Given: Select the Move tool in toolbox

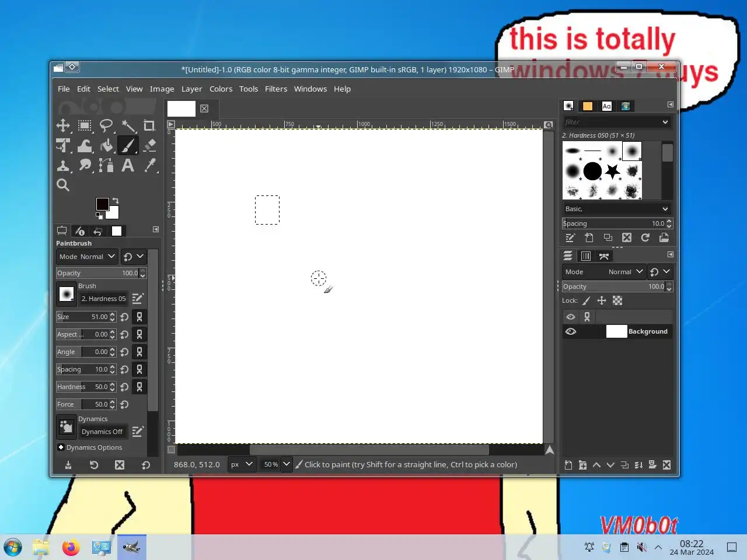Looking at the screenshot, I should coord(63,125).
